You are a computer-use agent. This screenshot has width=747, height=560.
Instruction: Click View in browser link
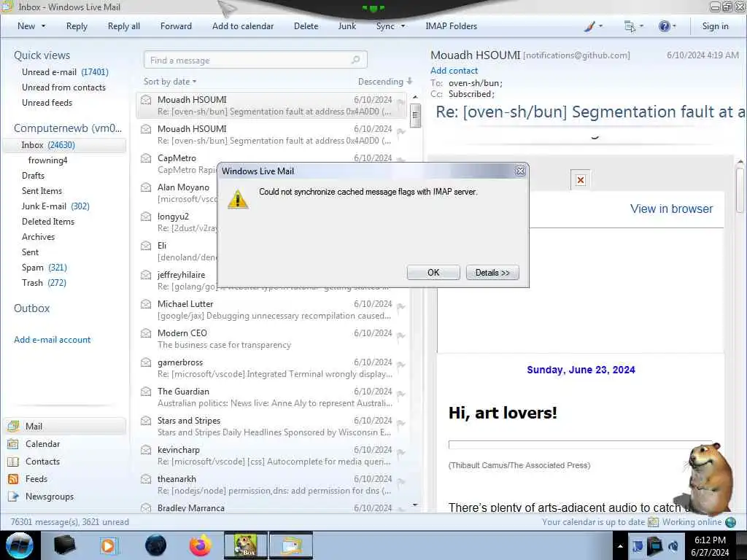(671, 209)
